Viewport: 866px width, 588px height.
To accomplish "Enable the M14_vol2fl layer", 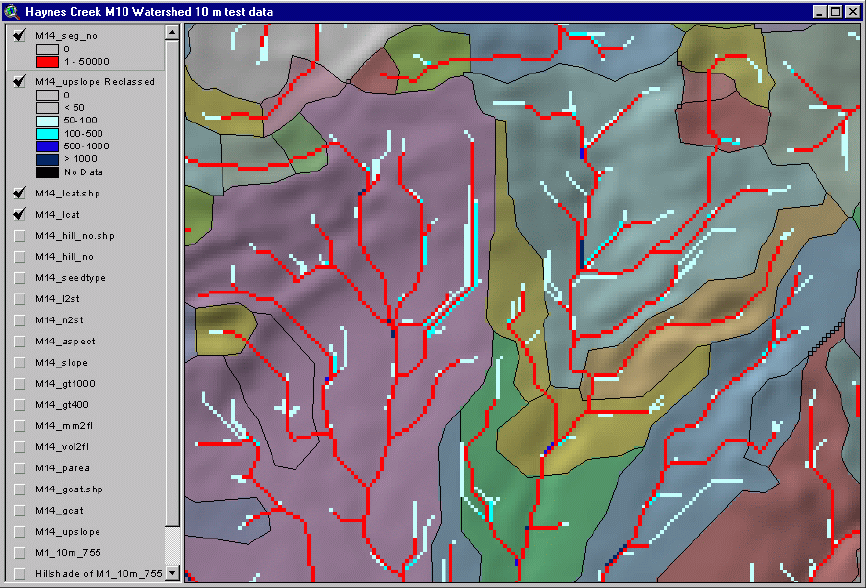I will pyautogui.click(x=20, y=447).
